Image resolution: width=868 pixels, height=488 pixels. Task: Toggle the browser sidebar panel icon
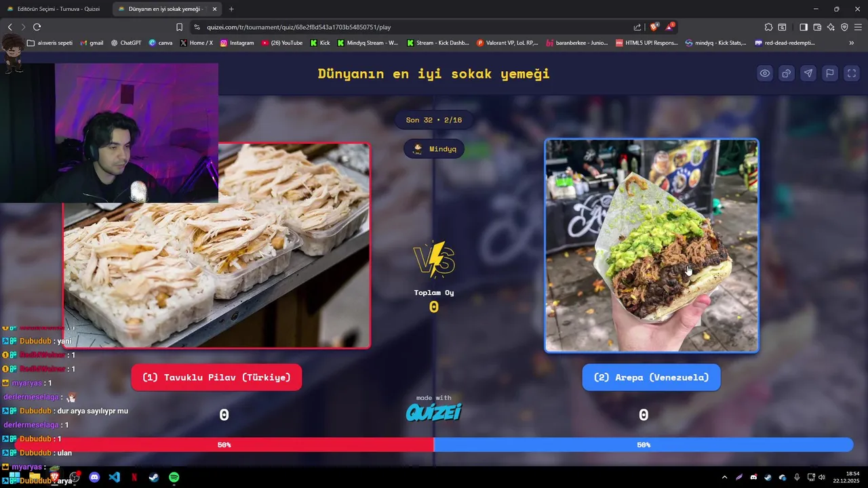click(x=804, y=27)
